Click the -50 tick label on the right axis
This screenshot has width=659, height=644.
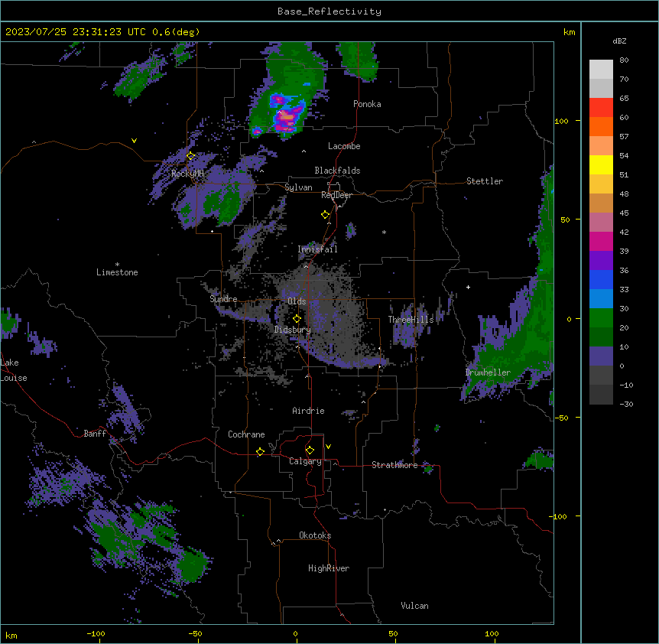pos(561,418)
